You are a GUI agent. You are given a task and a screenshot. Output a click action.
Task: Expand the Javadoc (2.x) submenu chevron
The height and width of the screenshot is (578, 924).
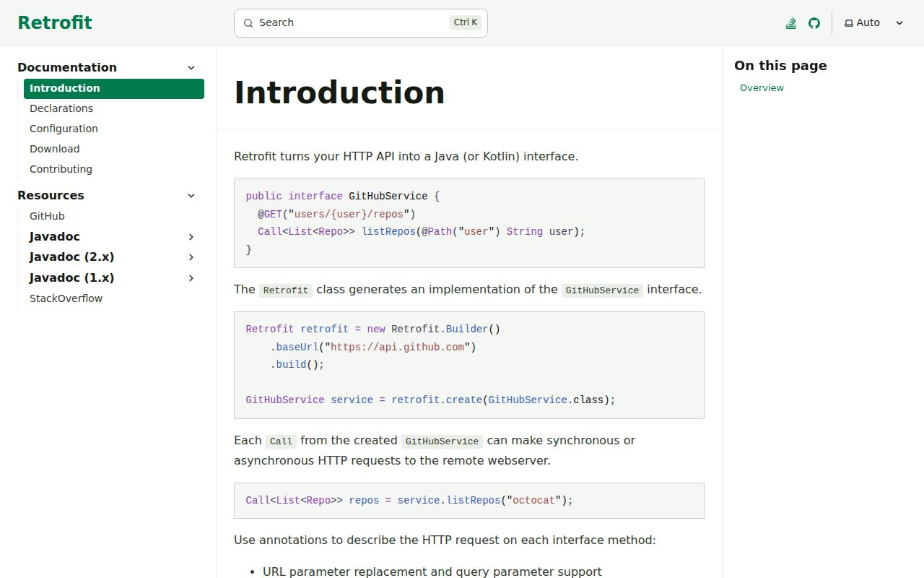[191, 257]
